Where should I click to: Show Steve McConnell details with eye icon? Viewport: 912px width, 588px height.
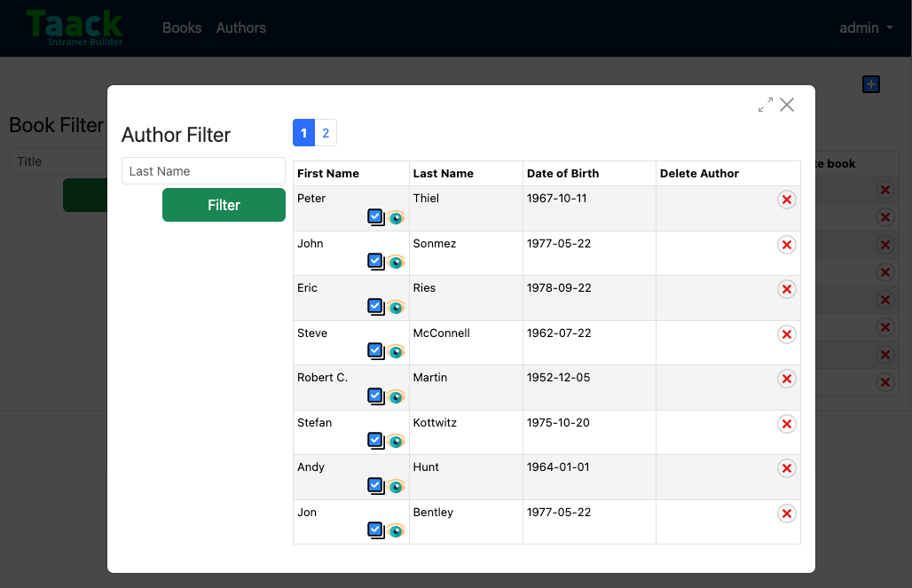pyautogui.click(x=396, y=352)
